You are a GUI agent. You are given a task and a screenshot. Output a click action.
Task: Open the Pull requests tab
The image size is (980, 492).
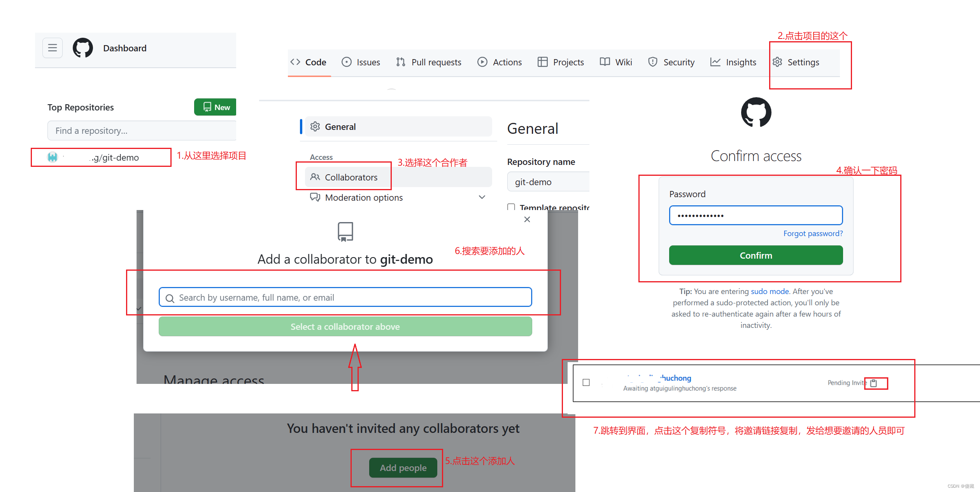(x=428, y=62)
